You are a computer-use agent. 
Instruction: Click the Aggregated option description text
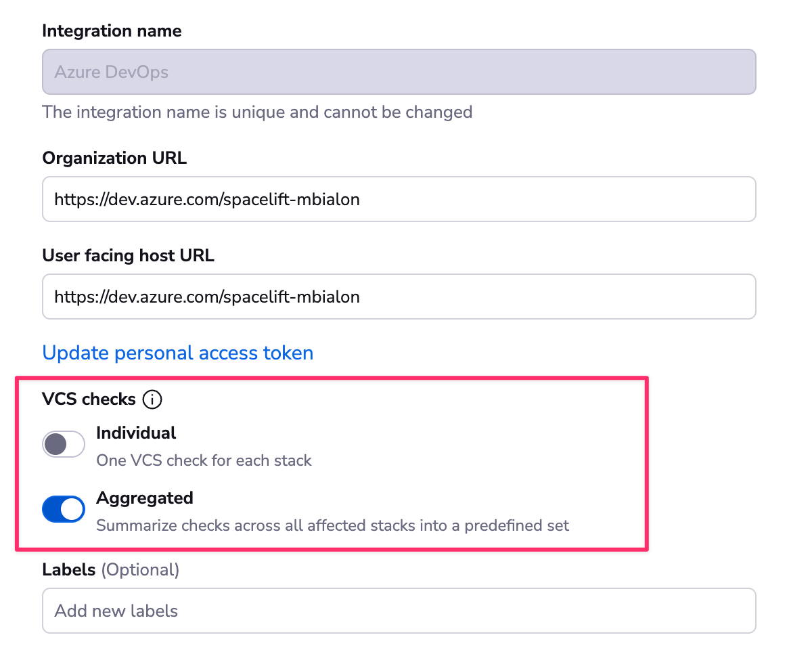click(x=332, y=525)
